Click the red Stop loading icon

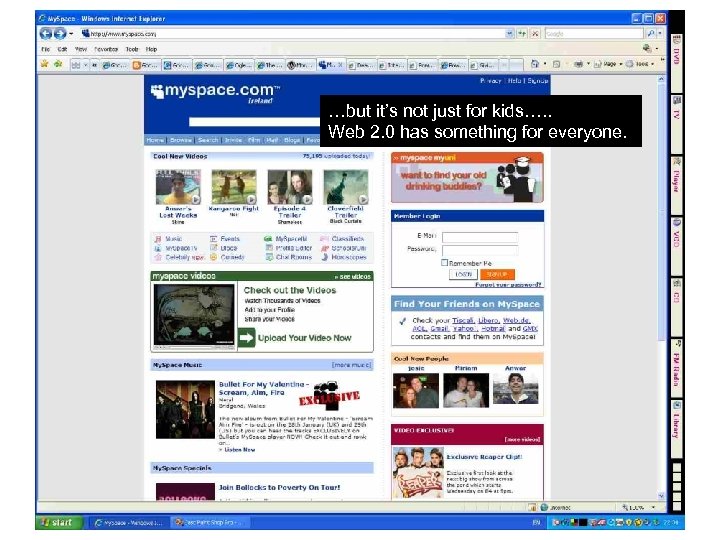click(535, 34)
